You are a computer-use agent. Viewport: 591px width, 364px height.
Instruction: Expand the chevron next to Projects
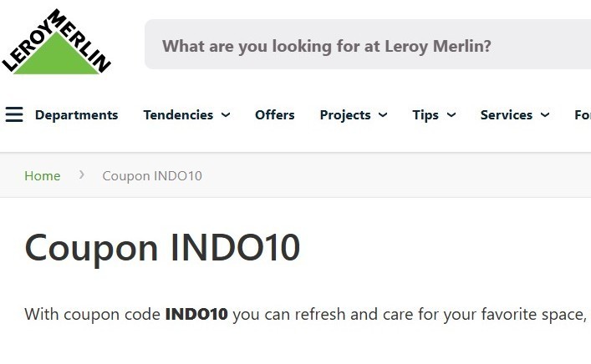[383, 115]
